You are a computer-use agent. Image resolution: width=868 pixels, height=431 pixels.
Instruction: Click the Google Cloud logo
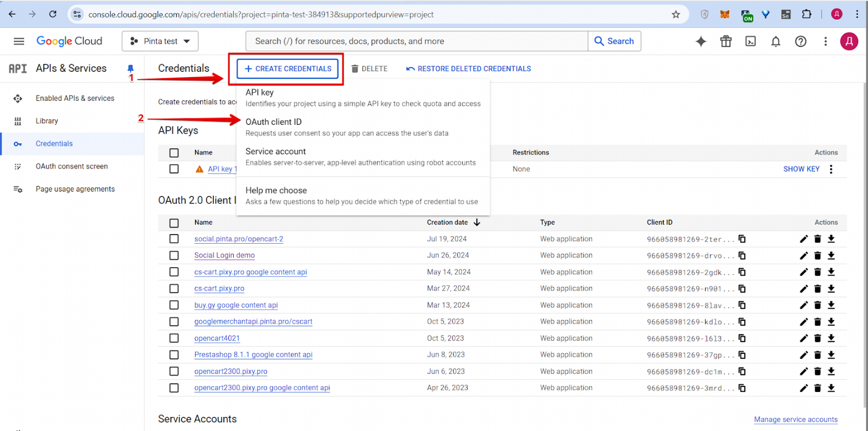pos(69,41)
